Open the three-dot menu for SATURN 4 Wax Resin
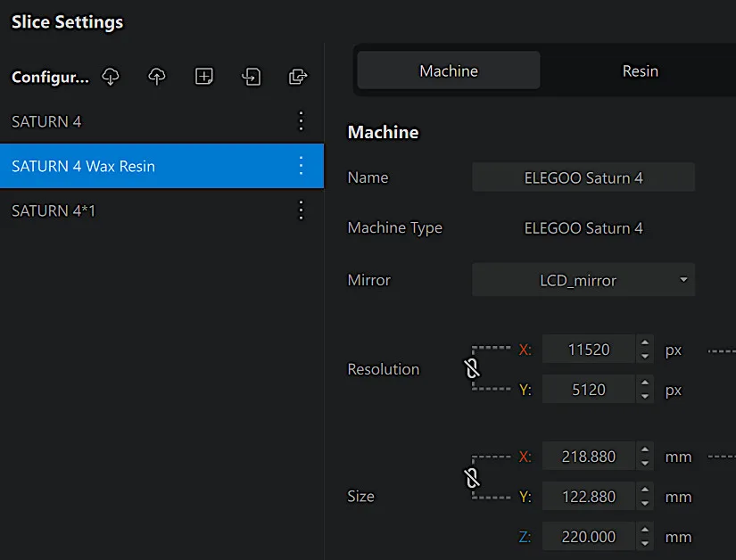The image size is (736, 560). 301,166
